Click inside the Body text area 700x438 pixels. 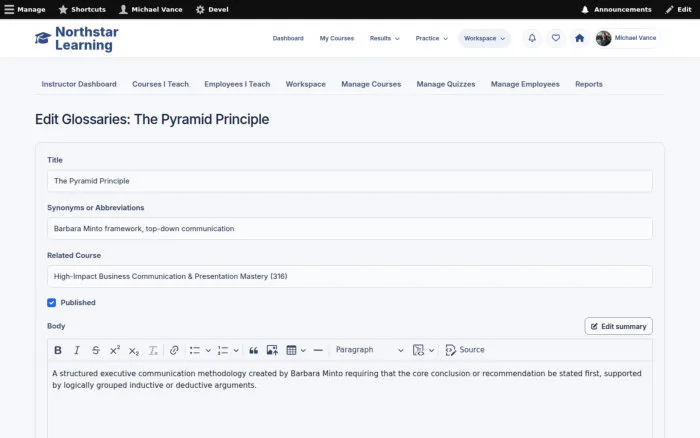tap(350, 400)
